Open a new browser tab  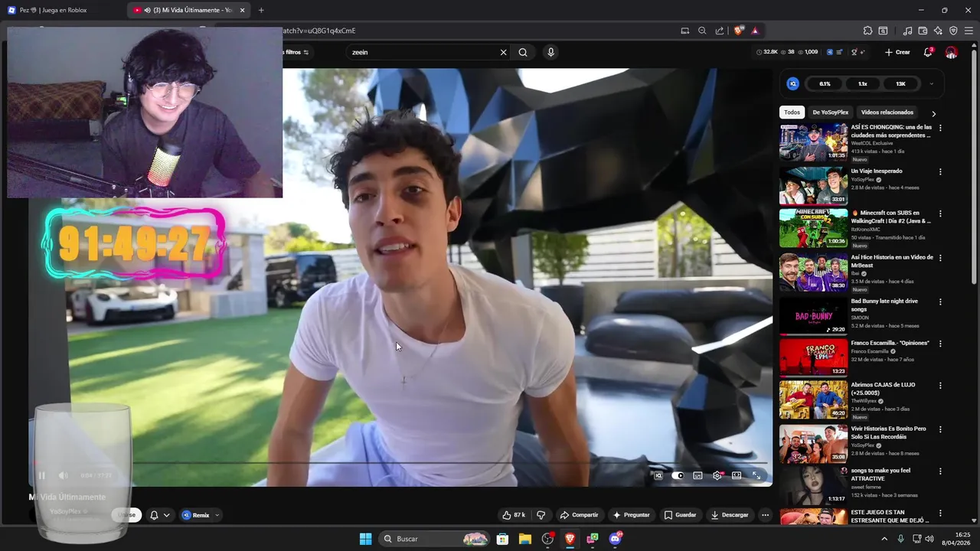[261, 10]
